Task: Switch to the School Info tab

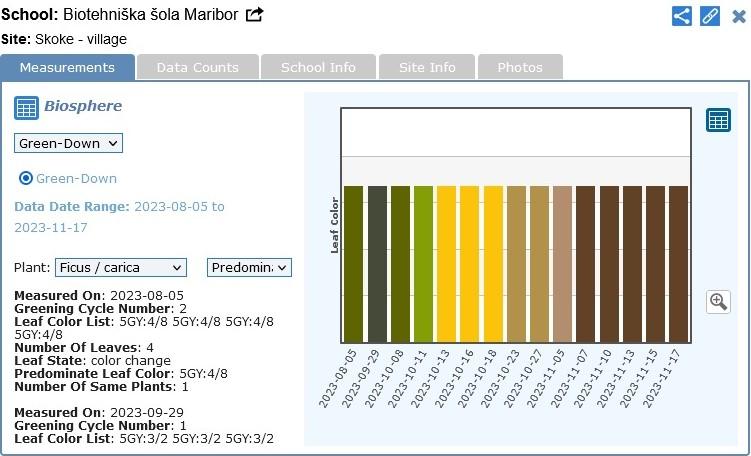Action: click(x=318, y=67)
